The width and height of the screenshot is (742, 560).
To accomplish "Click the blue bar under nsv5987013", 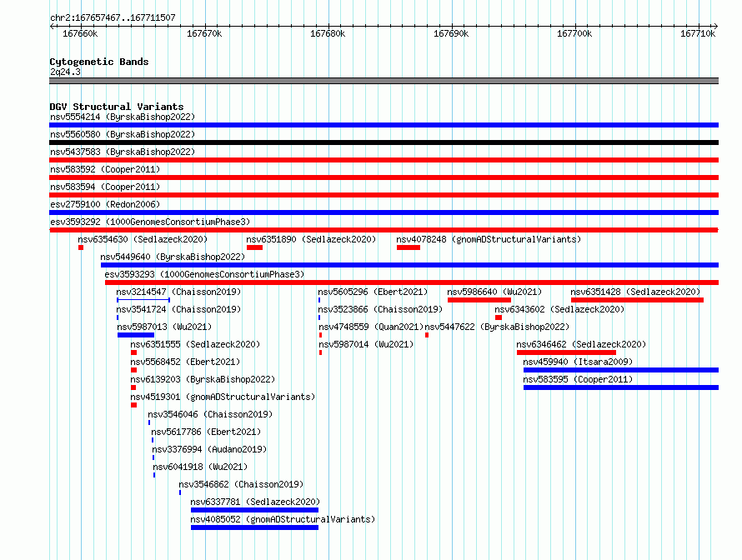I will coord(136,335).
